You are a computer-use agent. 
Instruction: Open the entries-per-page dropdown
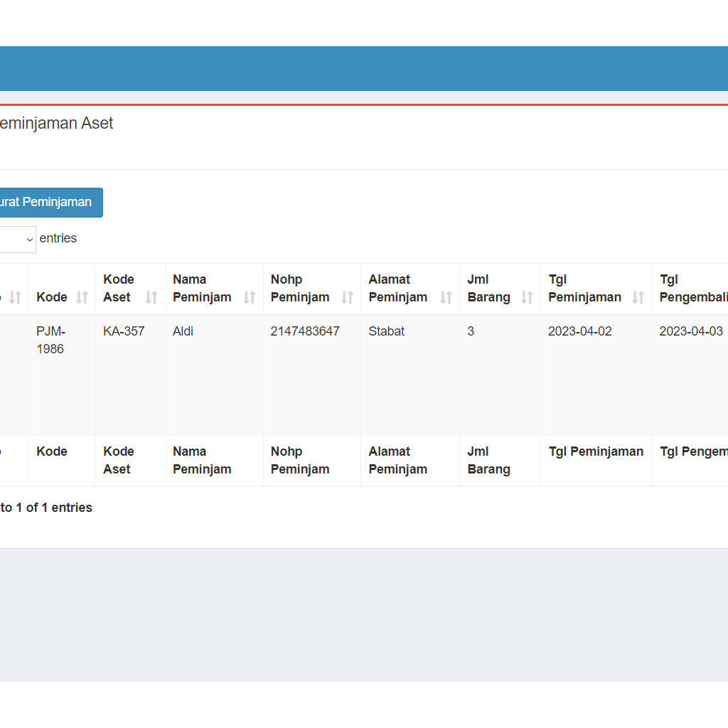[17, 240]
